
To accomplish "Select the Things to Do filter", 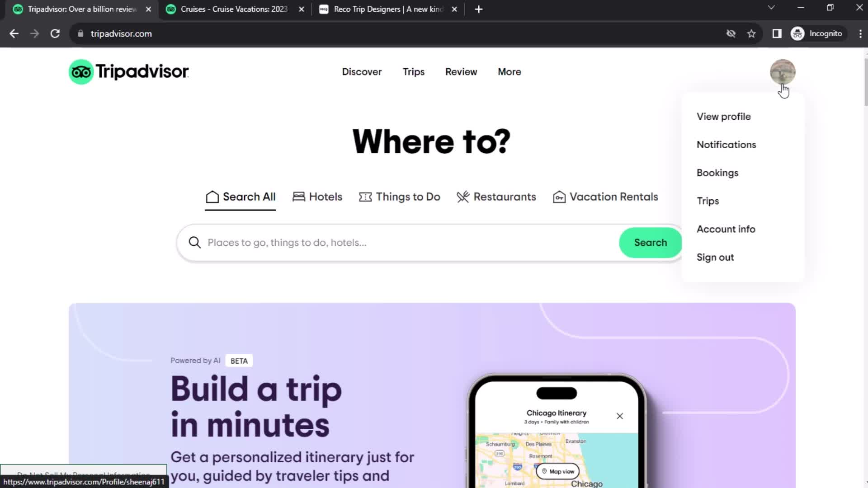I will (x=399, y=197).
